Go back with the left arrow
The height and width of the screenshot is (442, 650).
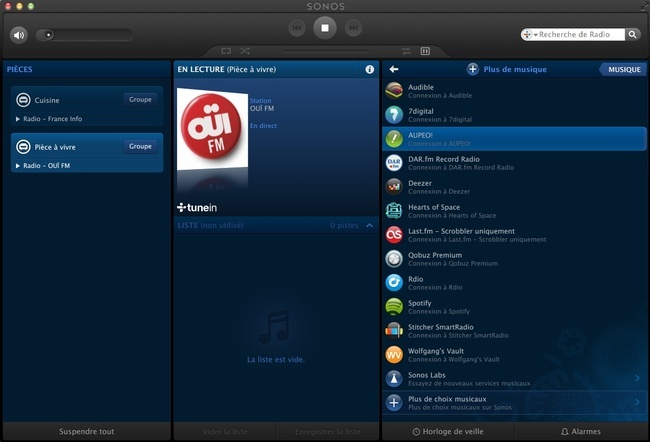pos(394,69)
